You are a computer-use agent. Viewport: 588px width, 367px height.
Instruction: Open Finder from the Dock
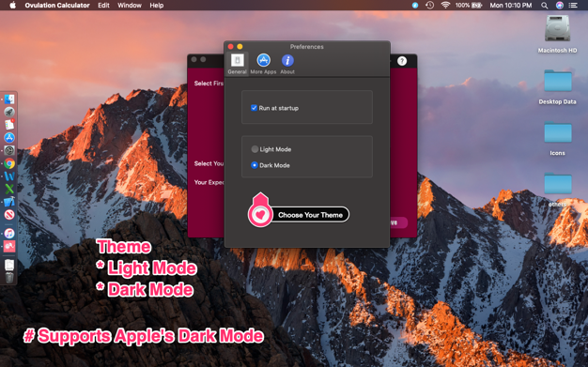pos(9,99)
